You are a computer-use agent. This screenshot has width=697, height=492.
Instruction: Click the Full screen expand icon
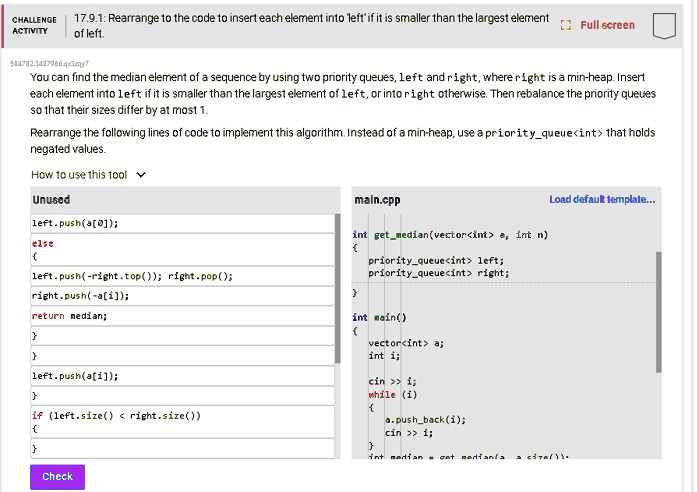coord(565,25)
